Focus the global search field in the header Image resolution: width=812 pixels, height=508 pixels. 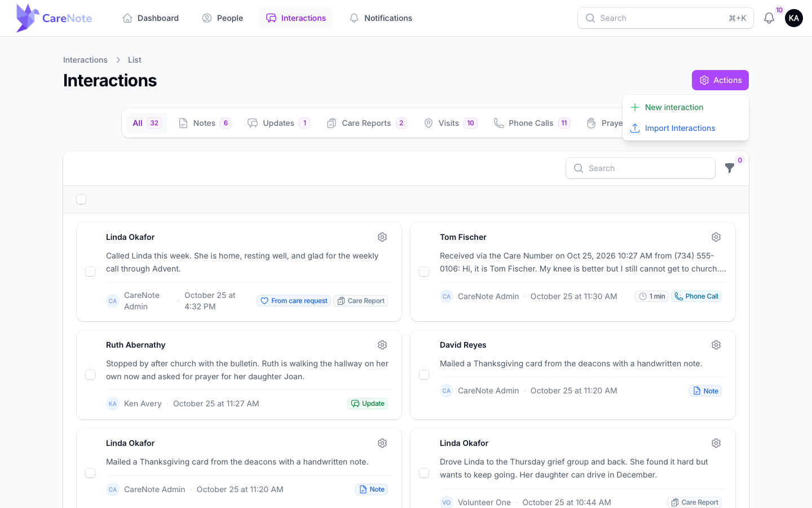[x=665, y=18]
